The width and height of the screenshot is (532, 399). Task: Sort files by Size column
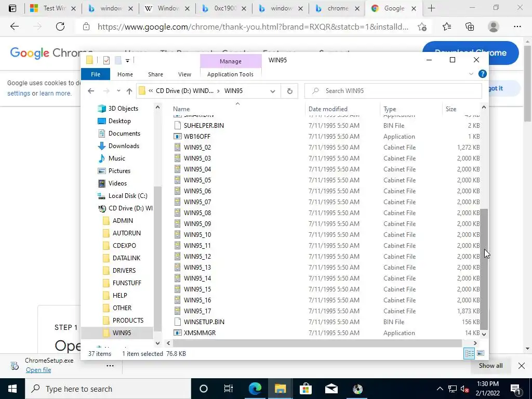tap(451, 109)
